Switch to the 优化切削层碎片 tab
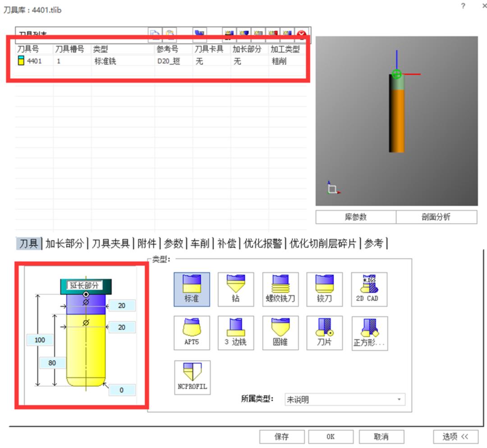 (x=323, y=244)
